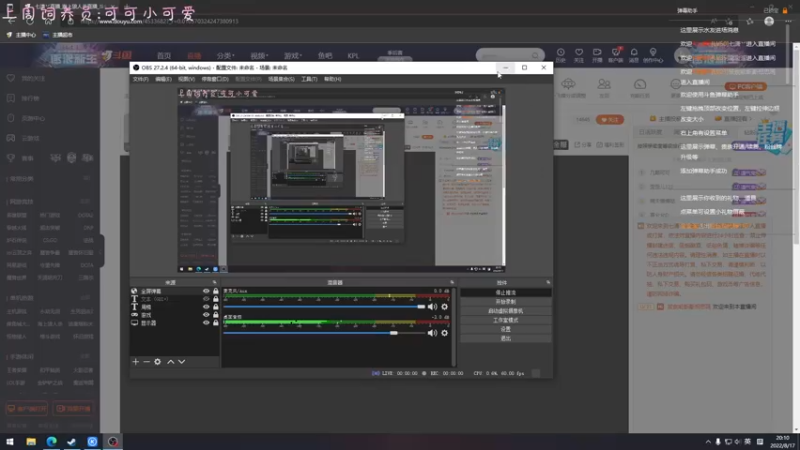
Task: Expand the 视频 dropdown in Douyu navigation
Action: click(259, 56)
